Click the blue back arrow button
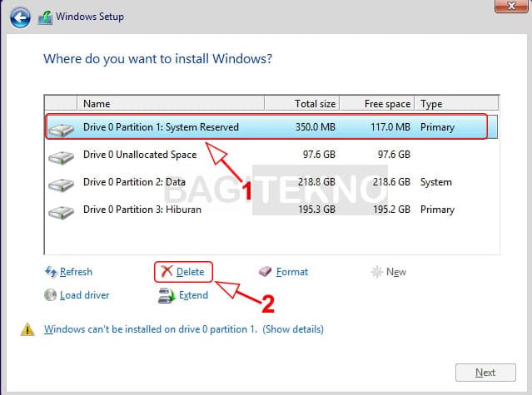The height and width of the screenshot is (395, 532). [20, 17]
